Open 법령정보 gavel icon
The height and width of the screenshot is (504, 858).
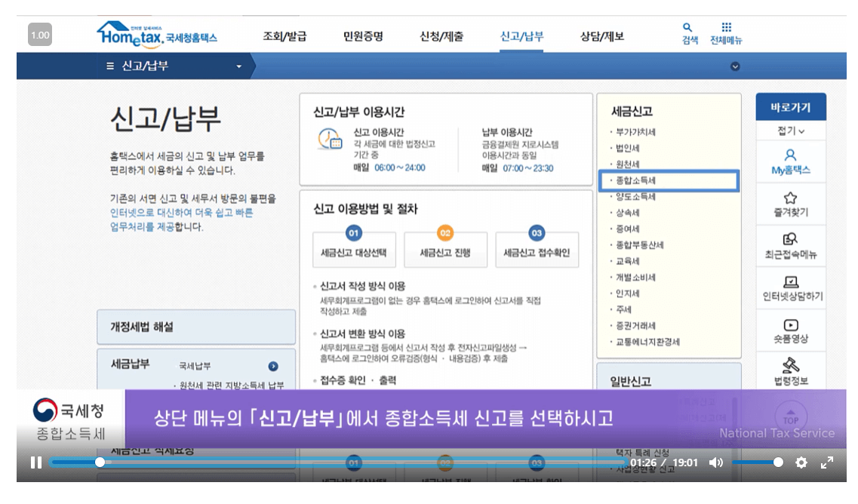click(791, 365)
